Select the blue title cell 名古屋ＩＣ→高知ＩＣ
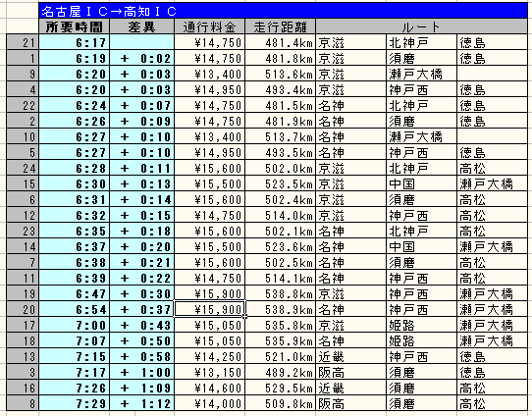 (283, 11)
